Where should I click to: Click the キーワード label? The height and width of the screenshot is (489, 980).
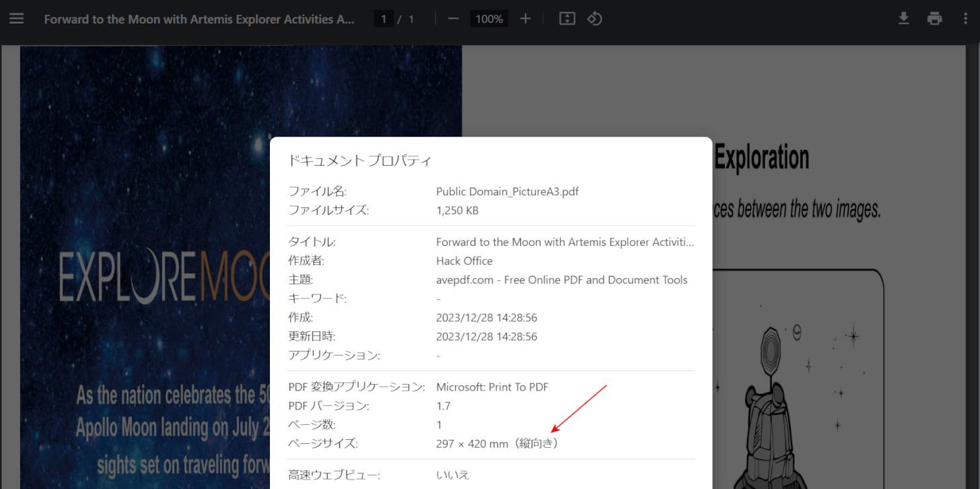(317, 298)
